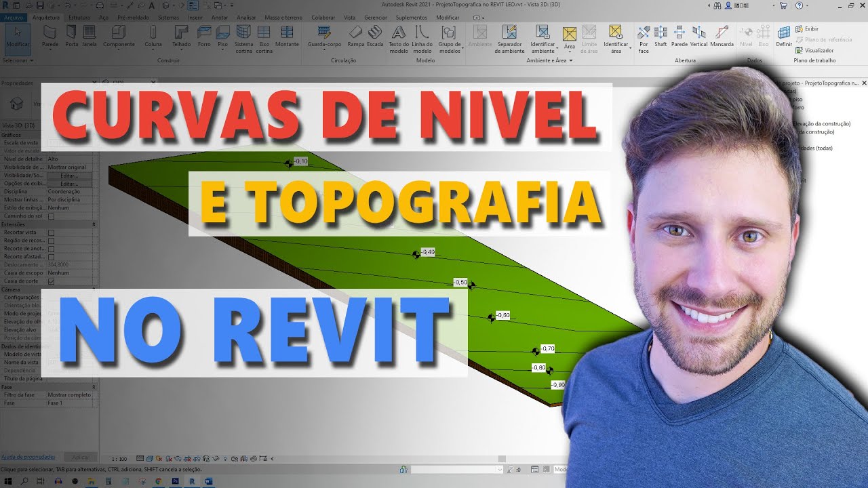Select the Coluna tool
The image size is (868, 488).
coord(153,37)
